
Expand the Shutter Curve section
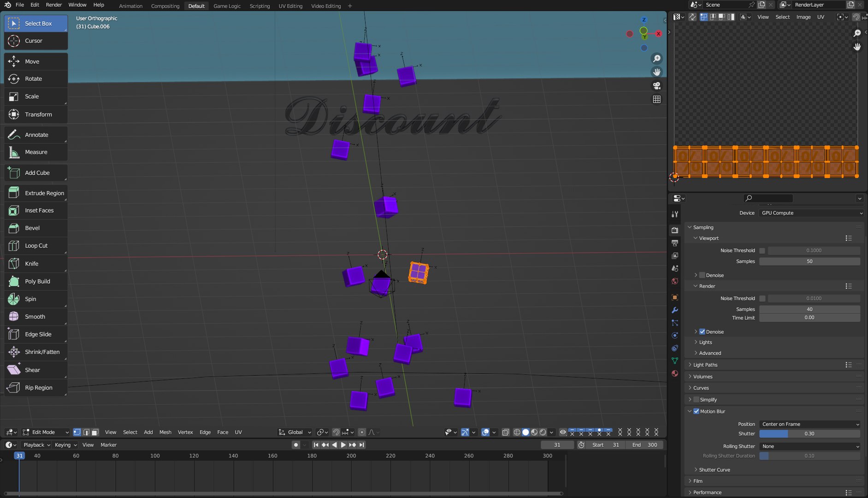714,470
